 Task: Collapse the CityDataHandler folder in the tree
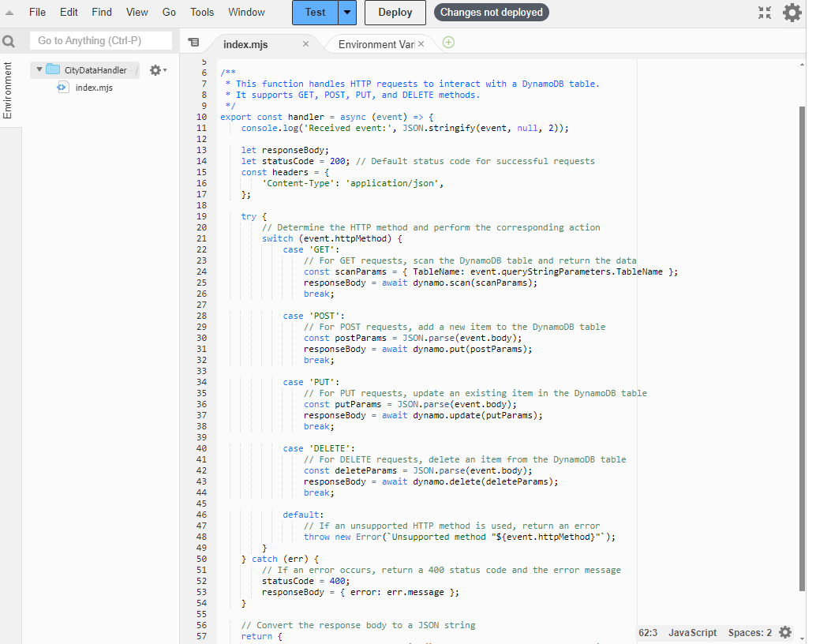coord(39,69)
